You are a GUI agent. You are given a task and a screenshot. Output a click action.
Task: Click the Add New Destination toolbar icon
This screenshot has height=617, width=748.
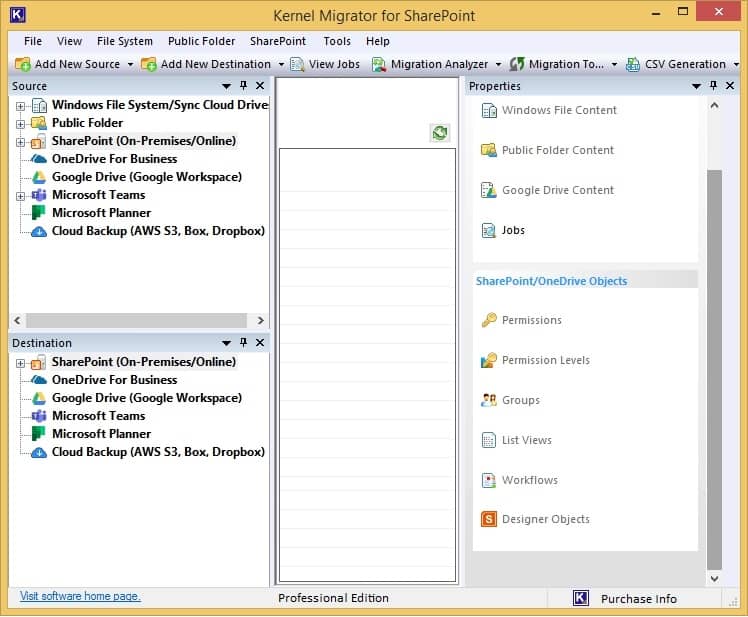tap(148, 64)
